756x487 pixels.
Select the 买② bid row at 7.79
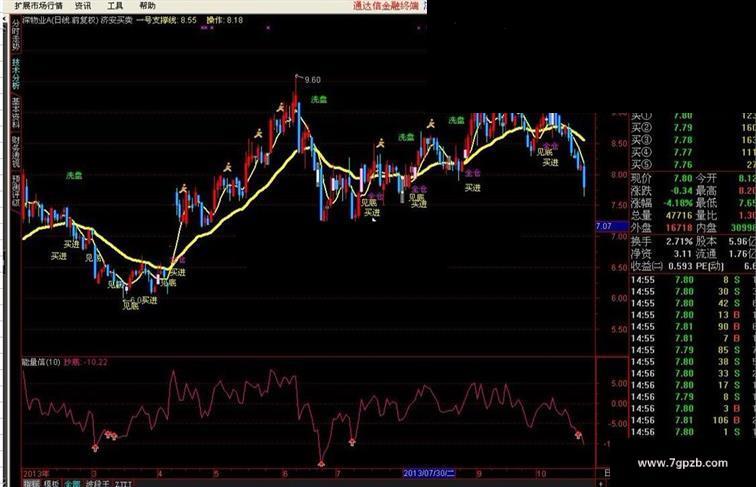tap(693, 128)
